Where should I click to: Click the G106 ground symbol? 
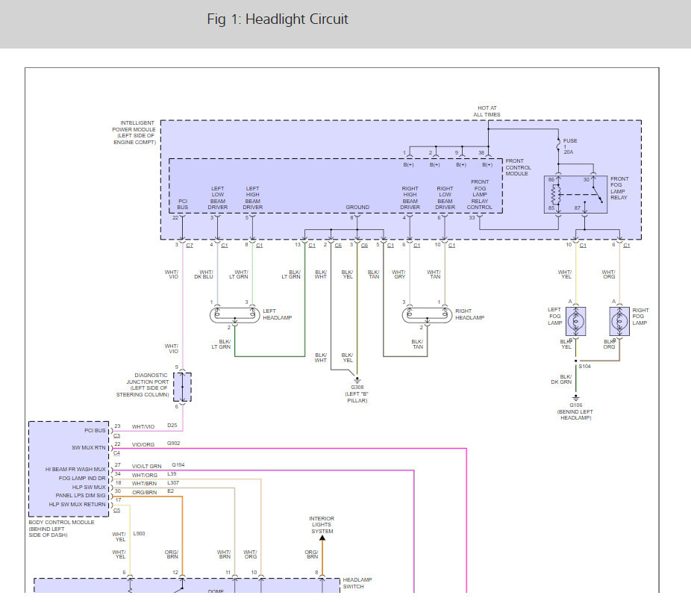point(575,398)
